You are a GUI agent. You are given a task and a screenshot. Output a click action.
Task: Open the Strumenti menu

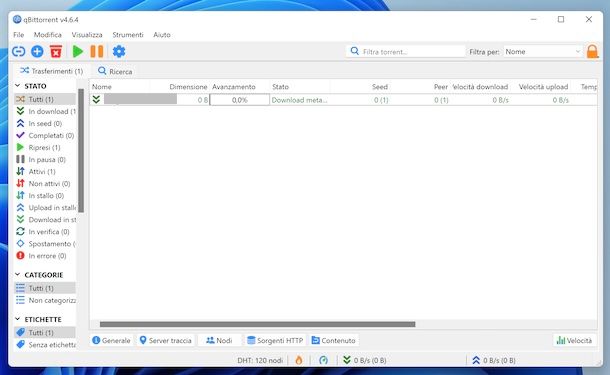pos(128,35)
